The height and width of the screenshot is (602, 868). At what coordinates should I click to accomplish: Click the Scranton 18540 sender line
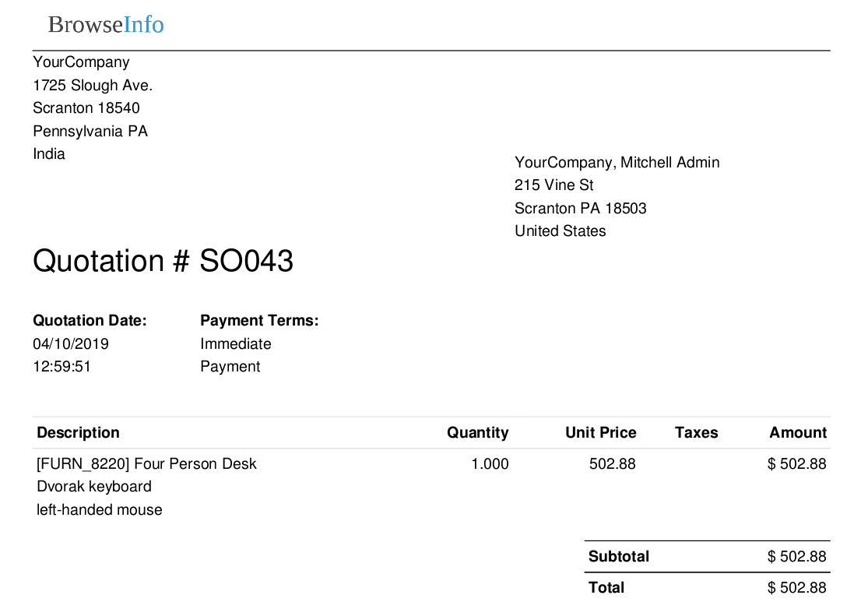coord(86,108)
